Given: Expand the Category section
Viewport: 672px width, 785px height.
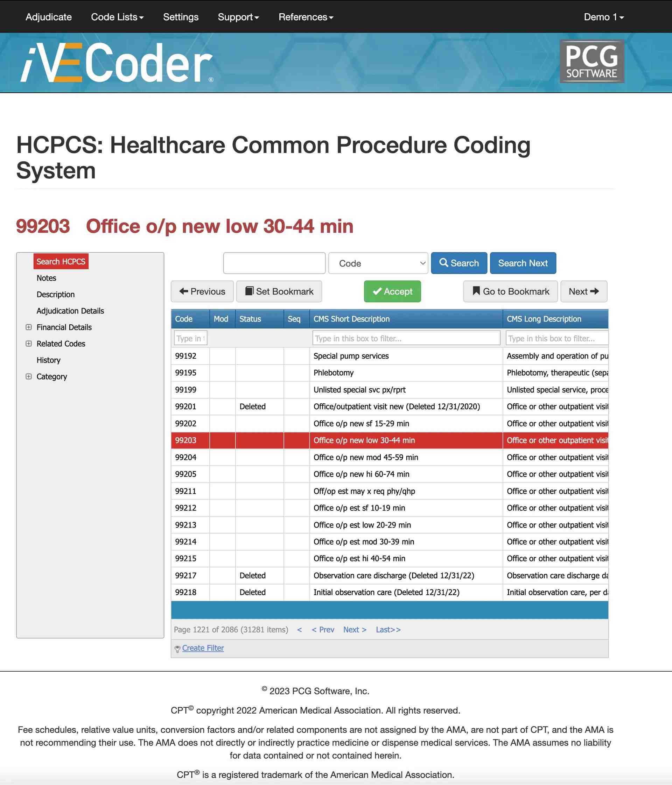Looking at the screenshot, I should (28, 376).
